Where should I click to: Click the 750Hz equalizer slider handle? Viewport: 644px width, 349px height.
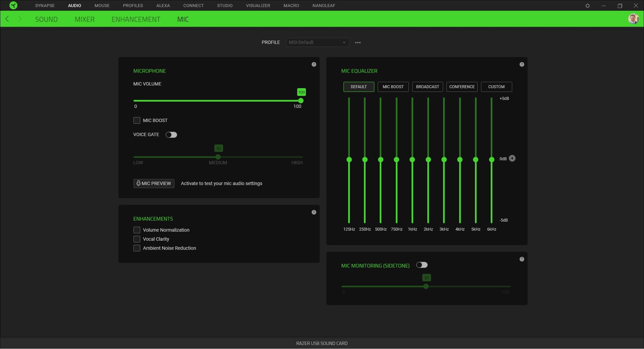click(396, 160)
